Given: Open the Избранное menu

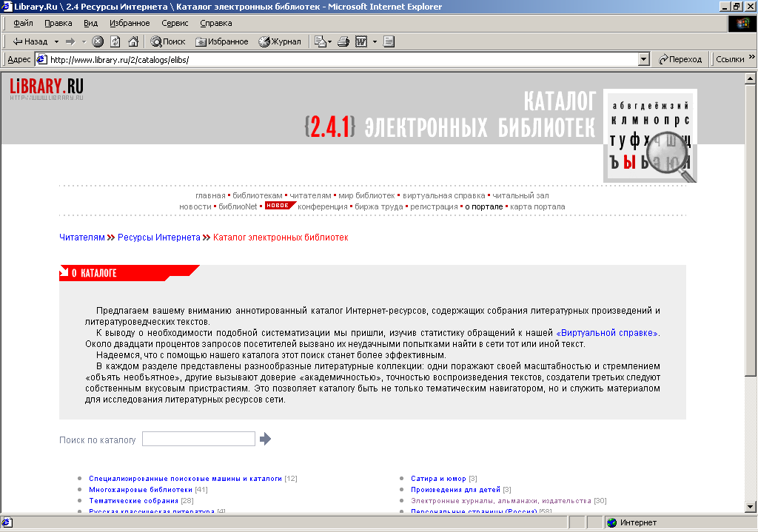Looking at the screenshot, I should [130, 23].
